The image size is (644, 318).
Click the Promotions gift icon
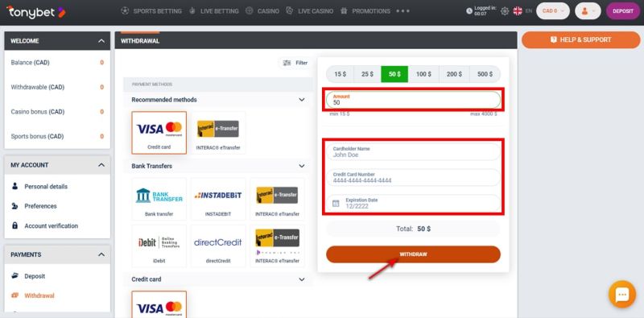(344, 11)
